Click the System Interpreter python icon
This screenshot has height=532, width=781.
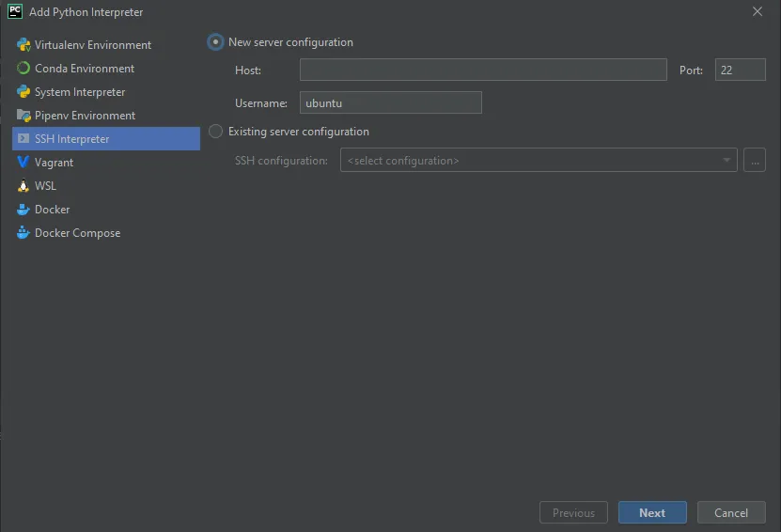tap(23, 92)
